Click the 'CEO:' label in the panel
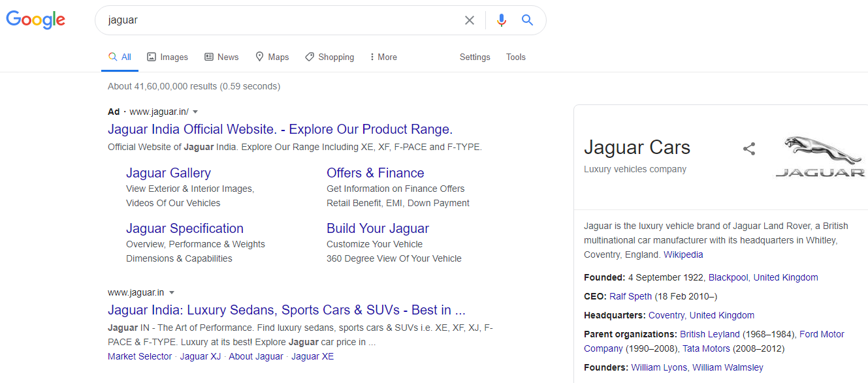 596,296
